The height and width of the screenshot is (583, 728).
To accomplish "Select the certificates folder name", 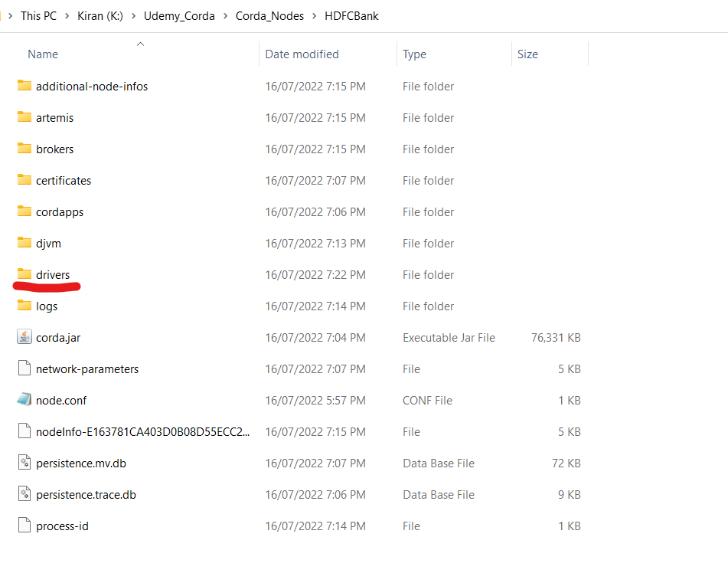I will coord(64,181).
